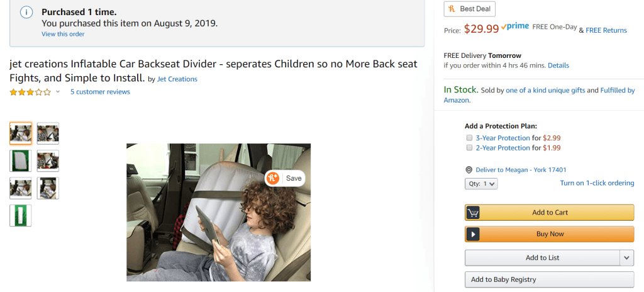Image resolution: width=644 pixels, height=292 pixels.
Task: Open the FREE Returns link
Action: pyautogui.click(x=606, y=30)
